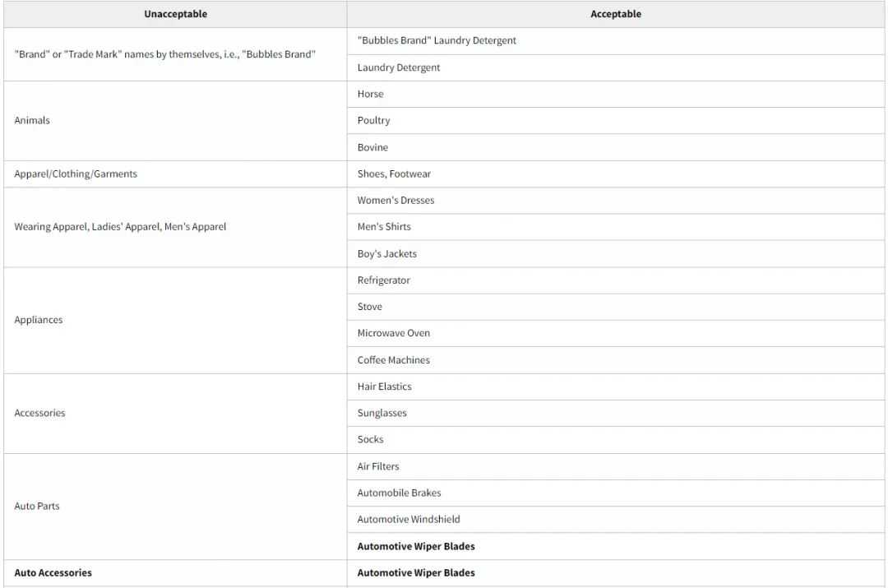Select the Microwave Oven cell
Screen dimensions: 888x588
616,333
